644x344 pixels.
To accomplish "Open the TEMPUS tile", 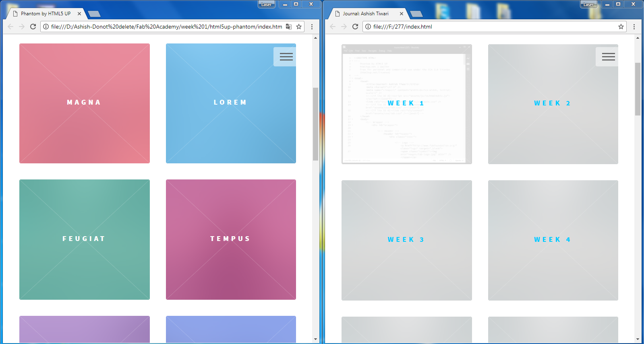I will (231, 239).
